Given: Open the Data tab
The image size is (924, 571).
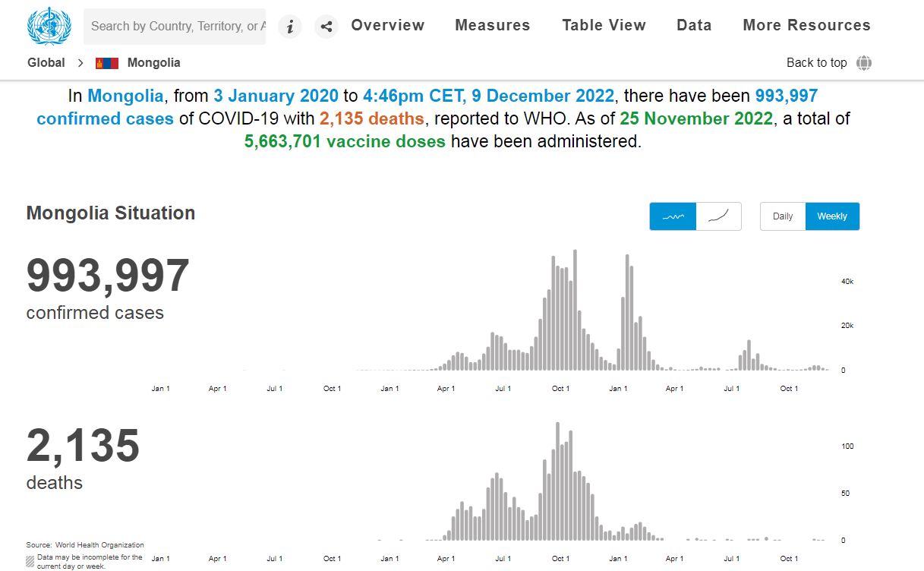Looking at the screenshot, I should pyautogui.click(x=694, y=25).
